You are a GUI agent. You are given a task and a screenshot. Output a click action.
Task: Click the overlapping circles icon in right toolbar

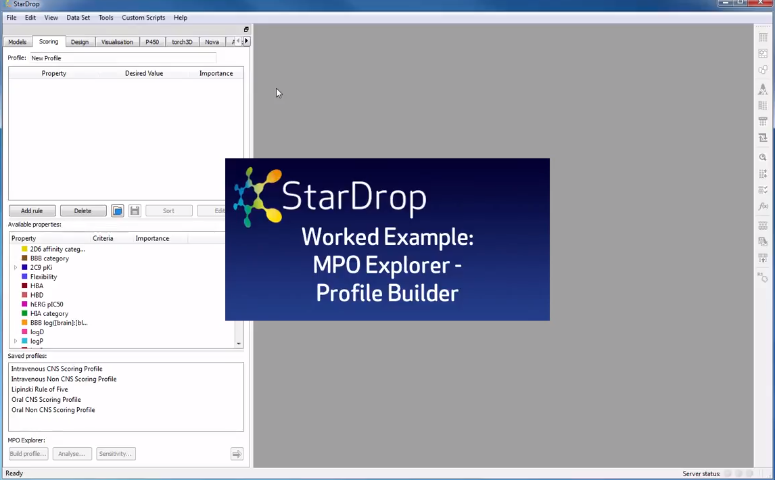(763, 70)
